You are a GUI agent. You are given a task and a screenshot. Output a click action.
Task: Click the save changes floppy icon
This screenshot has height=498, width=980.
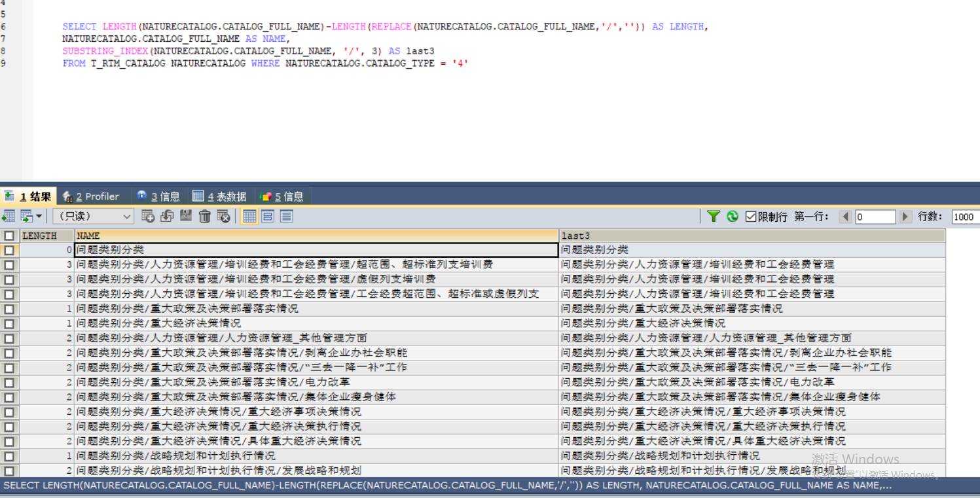[186, 216]
